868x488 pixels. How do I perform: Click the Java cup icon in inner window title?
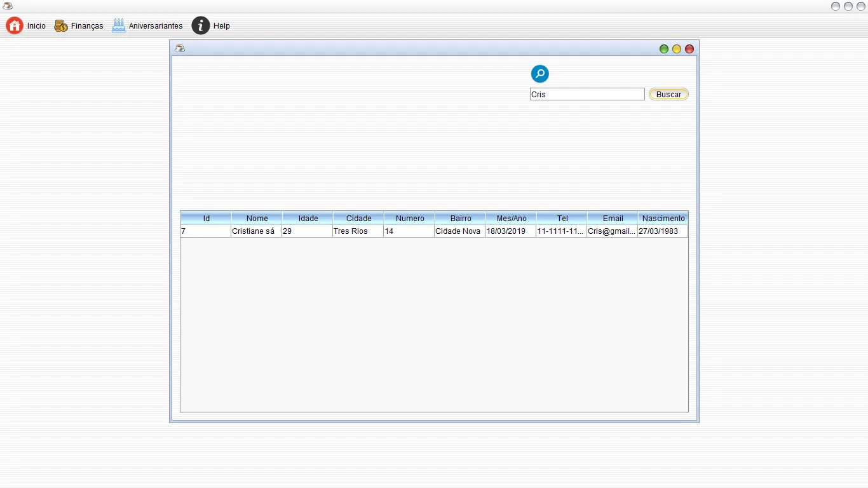(180, 48)
